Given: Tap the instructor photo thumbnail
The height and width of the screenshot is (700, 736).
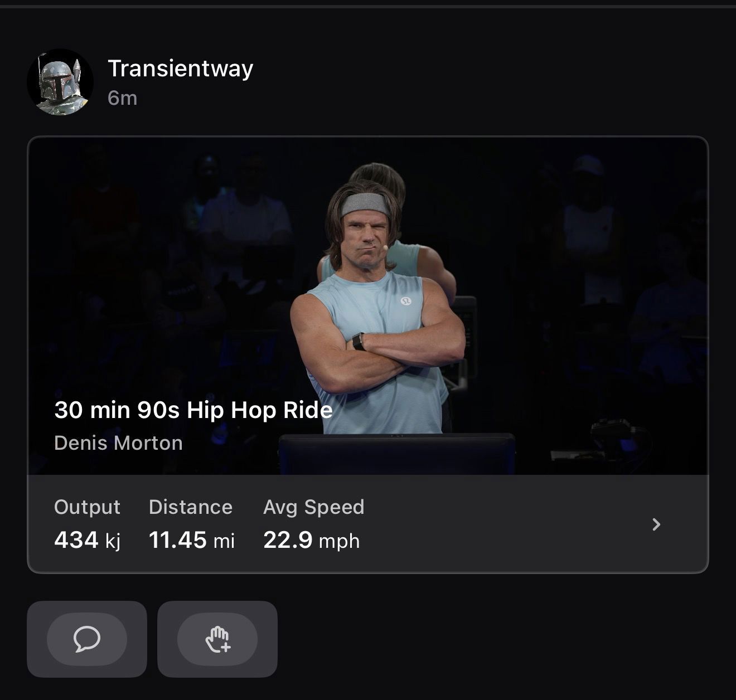Looking at the screenshot, I should coord(368,305).
